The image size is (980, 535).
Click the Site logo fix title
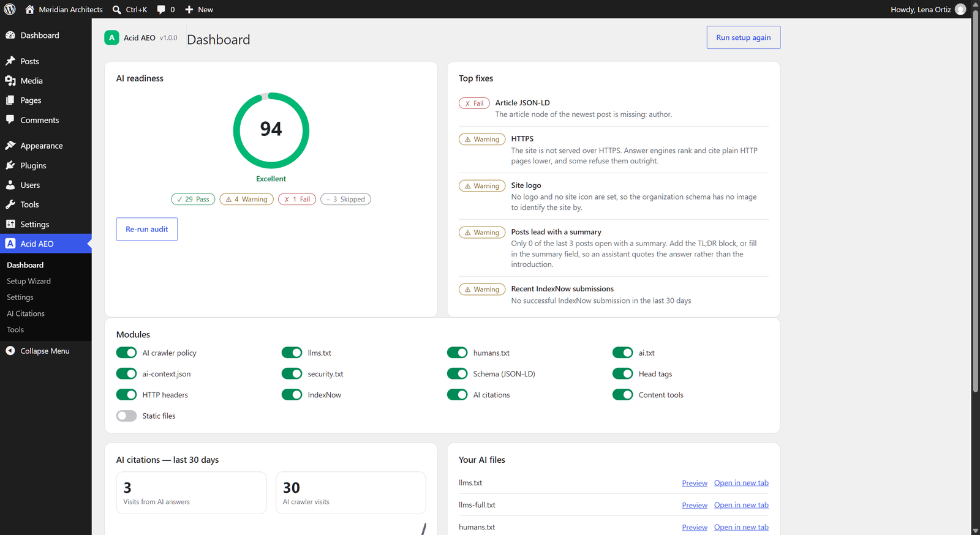click(x=526, y=185)
